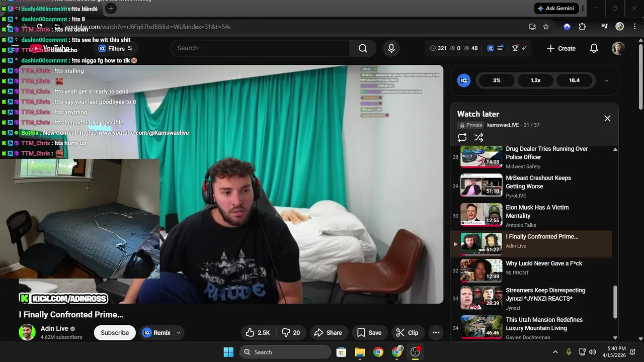
Task: Click the Windows taskbar search box
Action: pos(285,352)
